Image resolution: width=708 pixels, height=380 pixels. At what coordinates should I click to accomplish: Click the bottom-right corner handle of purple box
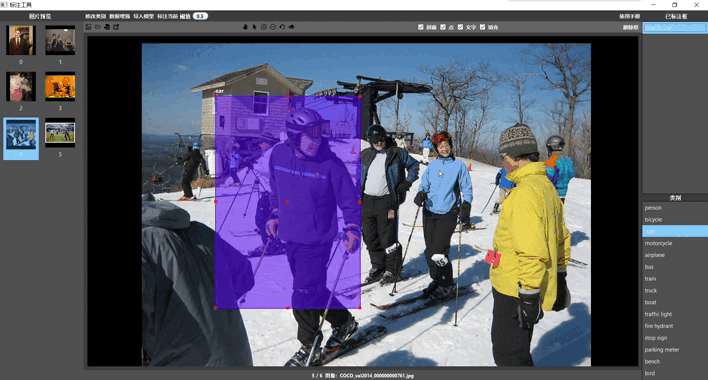click(359, 308)
